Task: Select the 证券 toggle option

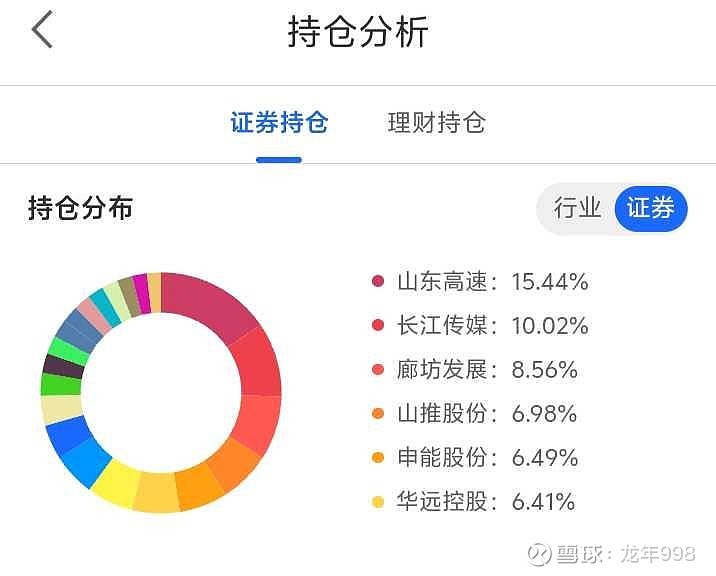Action: point(651,208)
